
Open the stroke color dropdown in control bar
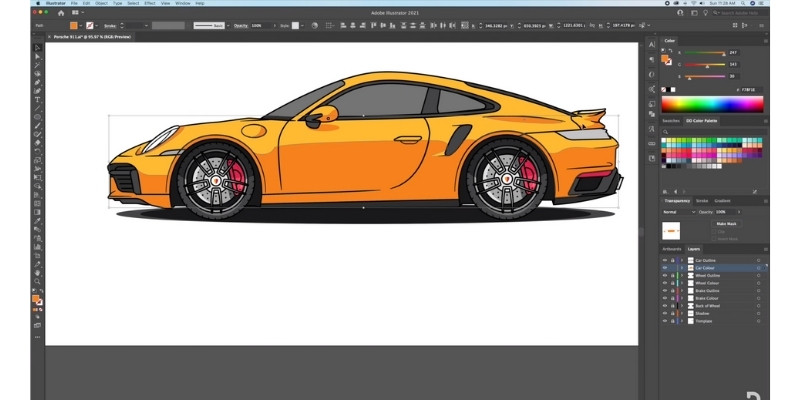97,26
